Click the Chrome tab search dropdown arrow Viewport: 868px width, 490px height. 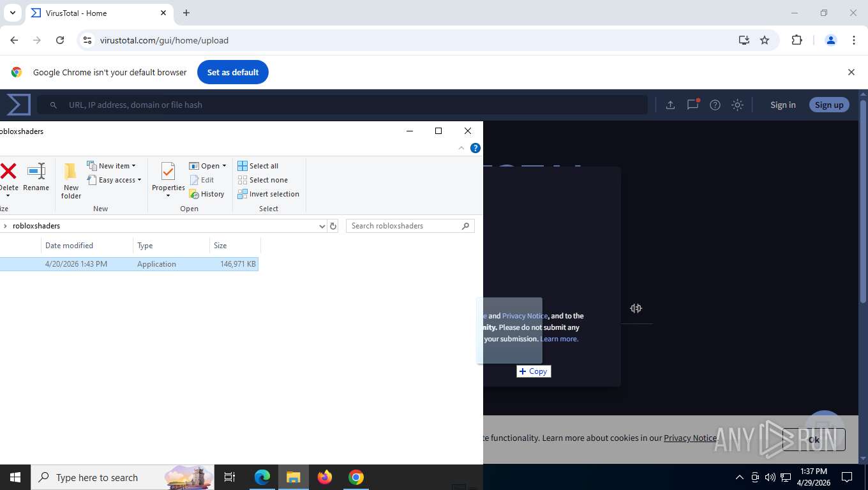pos(13,13)
